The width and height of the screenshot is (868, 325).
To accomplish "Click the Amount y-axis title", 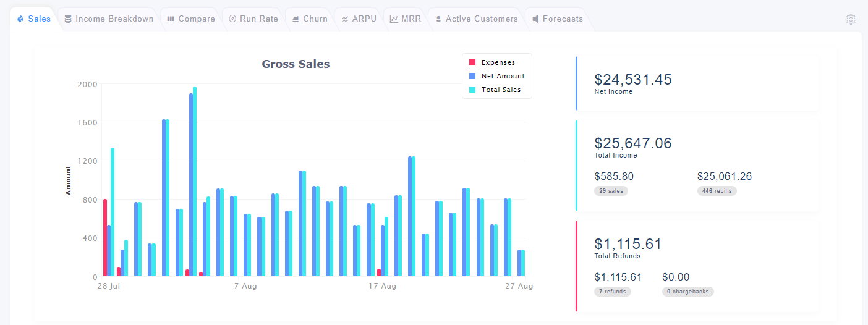I will [x=69, y=180].
